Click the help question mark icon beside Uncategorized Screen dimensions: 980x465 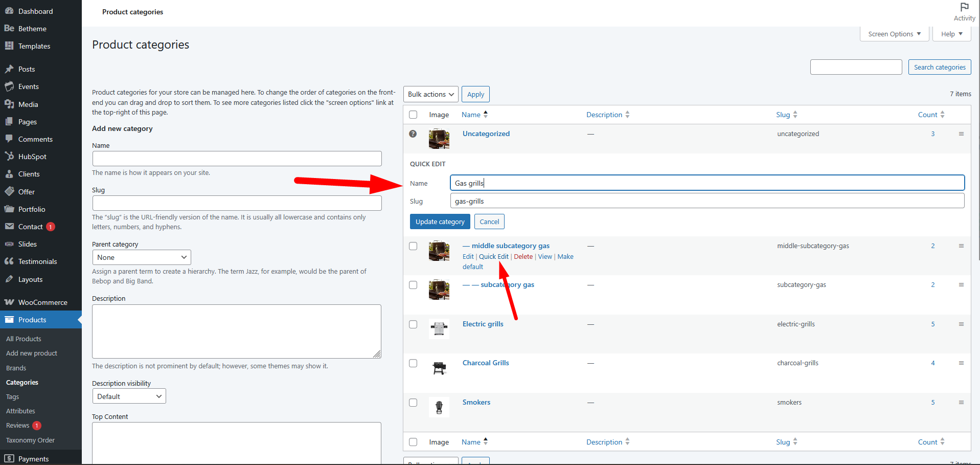tap(413, 134)
